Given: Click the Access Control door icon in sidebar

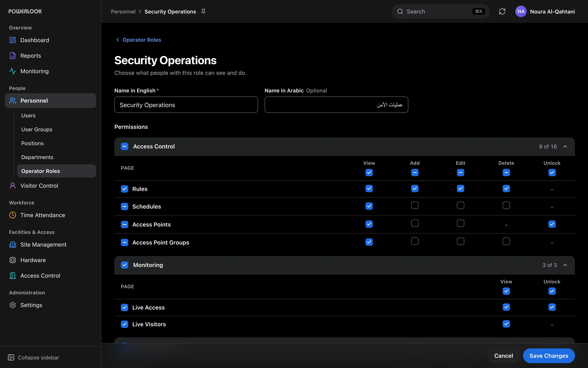Looking at the screenshot, I should pyautogui.click(x=13, y=276).
